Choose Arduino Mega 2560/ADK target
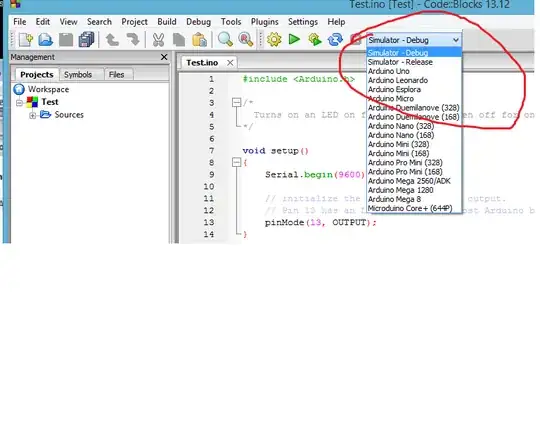The height and width of the screenshot is (432, 540). pyautogui.click(x=414, y=181)
